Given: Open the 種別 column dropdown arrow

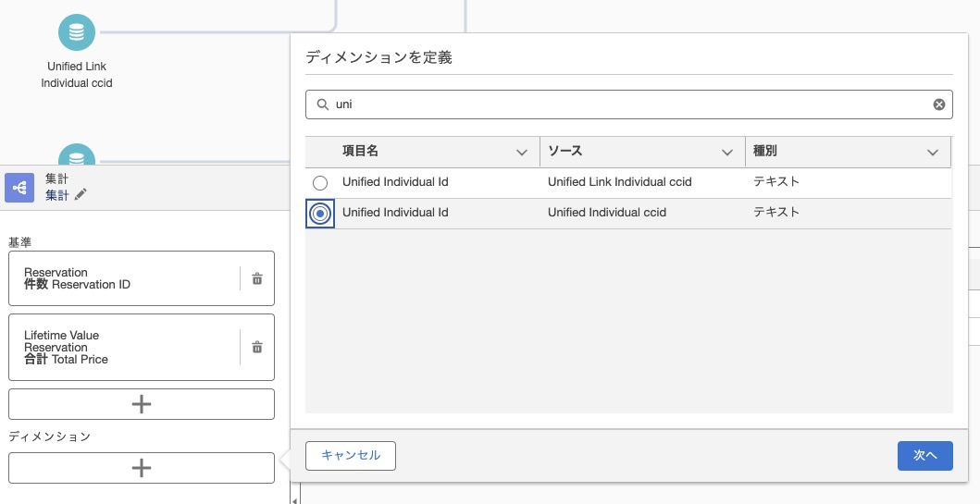Looking at the screenshot, I should (x=933, y=152).
